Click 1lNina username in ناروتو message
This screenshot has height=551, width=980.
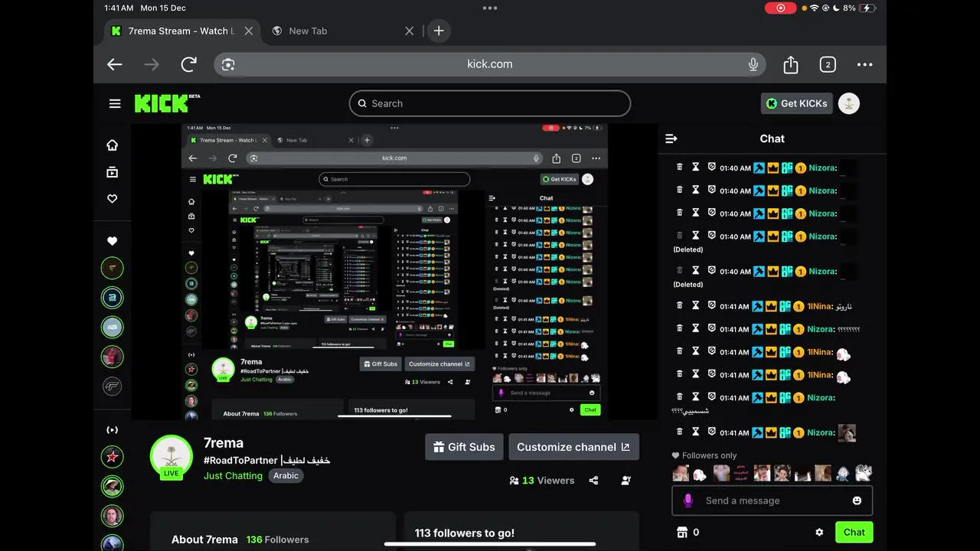pos(819,306)
